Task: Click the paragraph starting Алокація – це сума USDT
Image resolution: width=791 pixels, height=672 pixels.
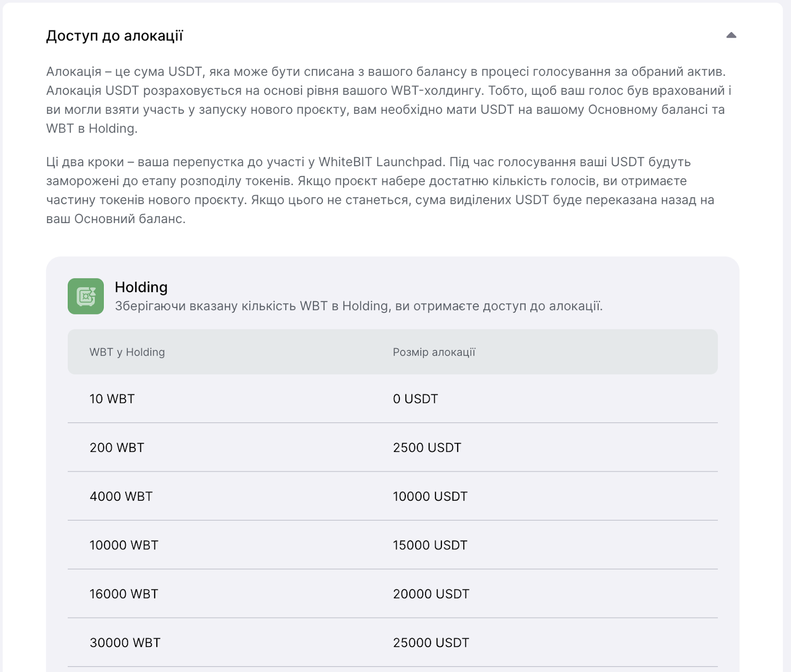Action: pos(389,100)
